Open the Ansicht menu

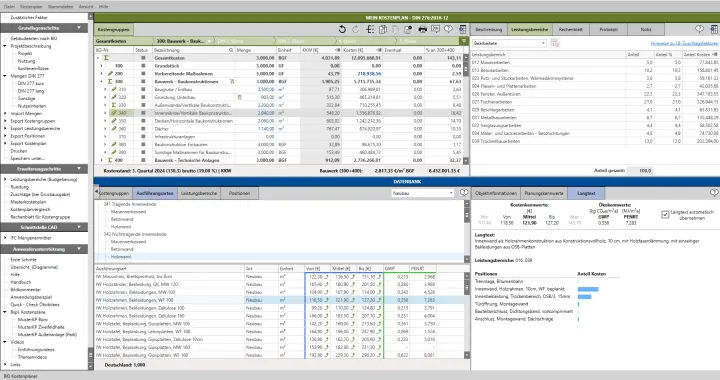[x=86, y=6]
